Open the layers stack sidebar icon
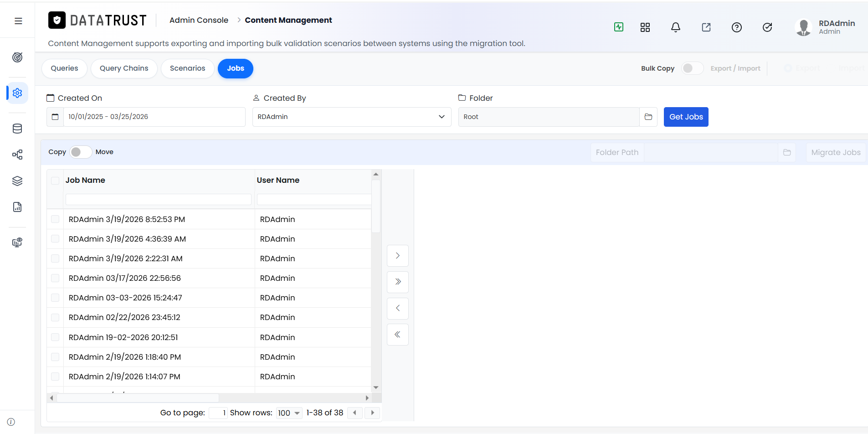868x434 pixels. (x=17, y=181)
